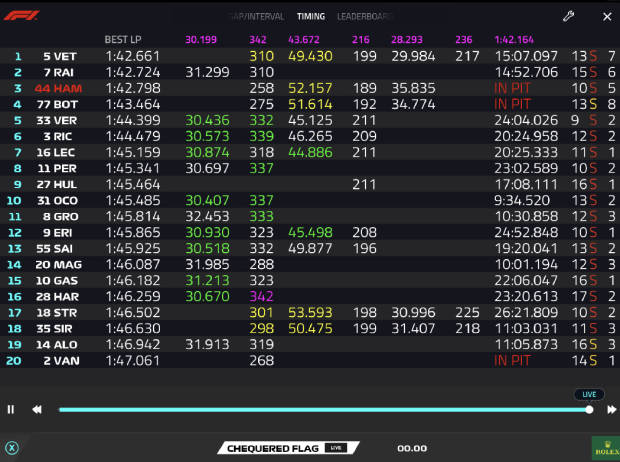Open the Leaderboard tab

tap(364, 17)
